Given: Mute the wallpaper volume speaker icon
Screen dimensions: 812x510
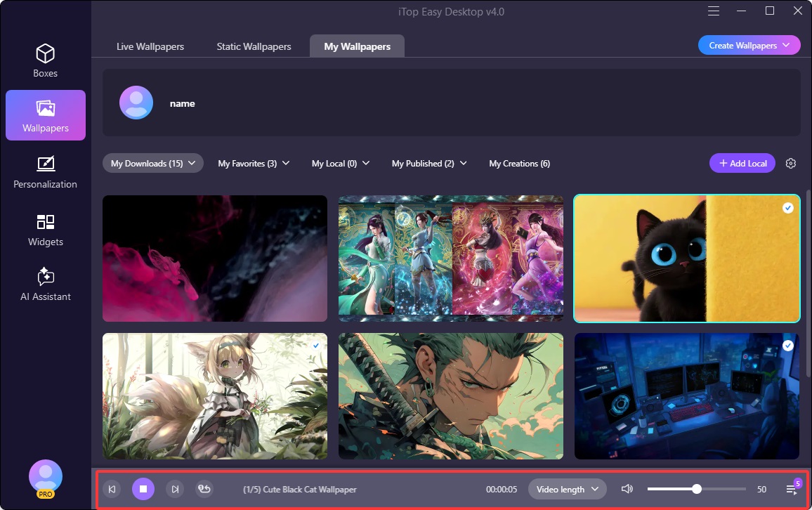Looking at the screenshot, I should (627, 489).
